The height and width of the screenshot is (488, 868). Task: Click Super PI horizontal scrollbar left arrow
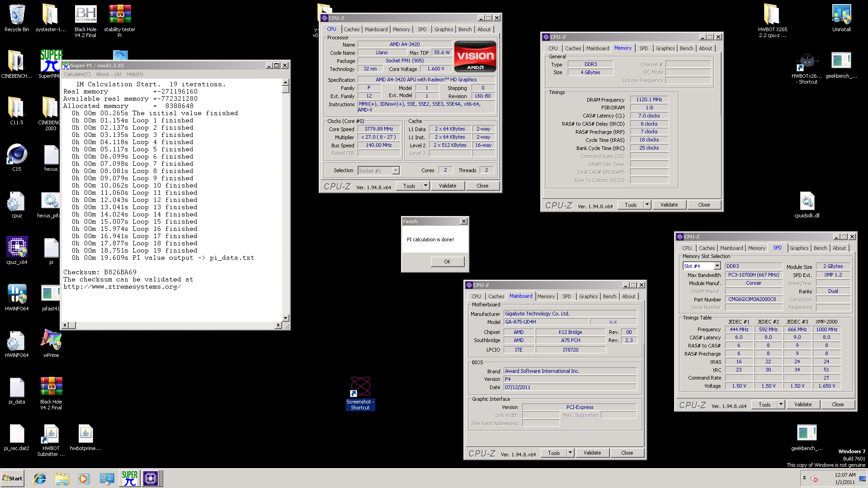[x=65, y=325]
